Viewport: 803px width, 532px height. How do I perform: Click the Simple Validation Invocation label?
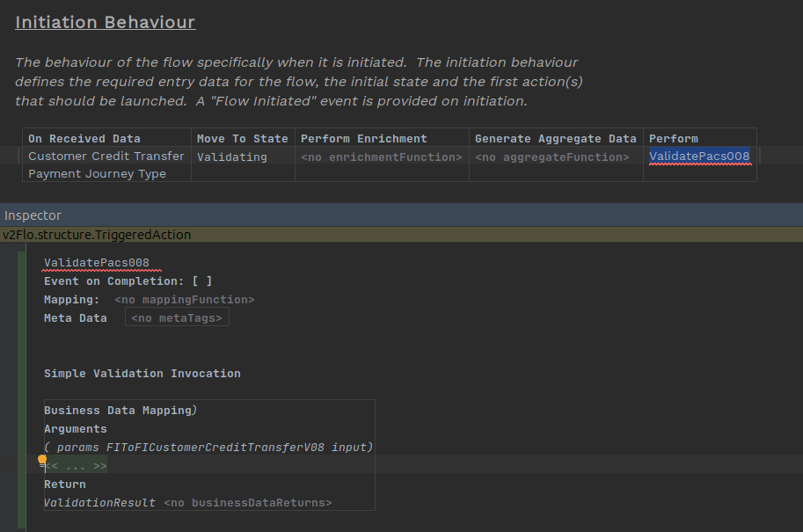pyautogui.click(x=142, y=374)
